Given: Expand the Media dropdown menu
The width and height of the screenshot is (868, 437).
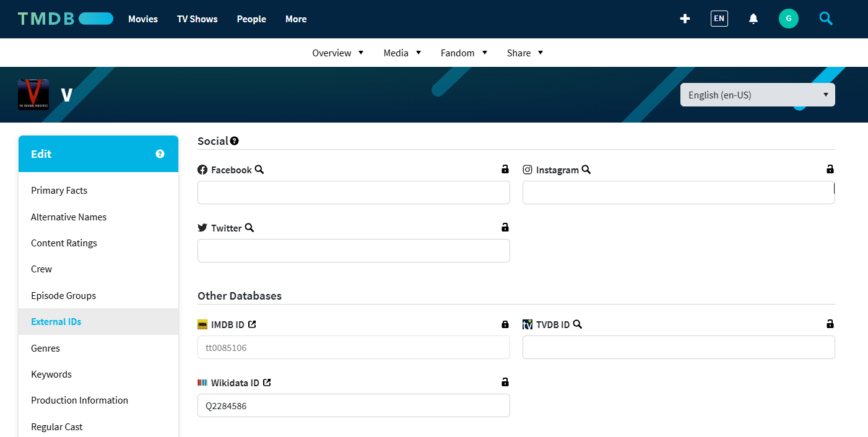Looking at the screenshot, I should click(402, 53).
